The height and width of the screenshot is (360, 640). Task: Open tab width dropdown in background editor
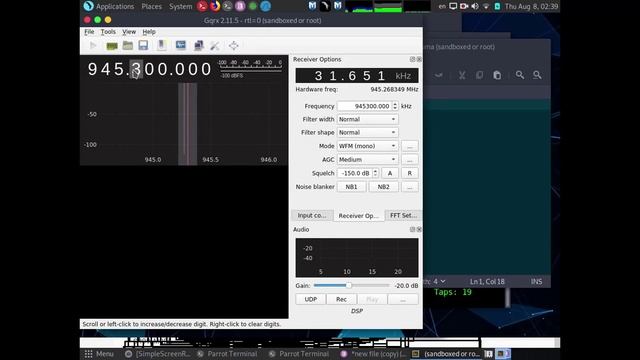click(x=439, y=281)
